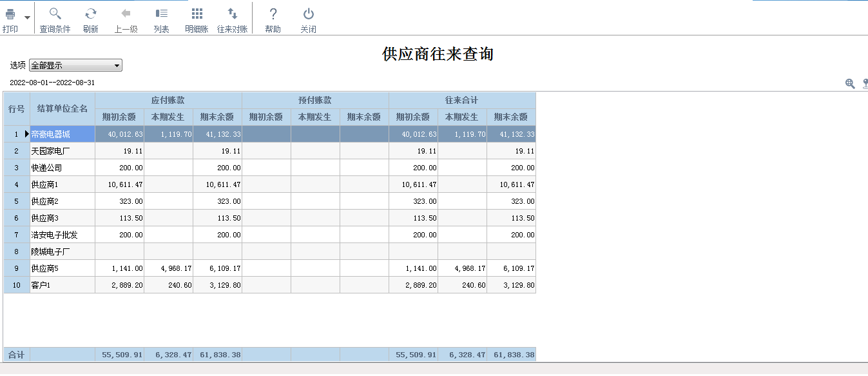Click the zoom magnifier icon at right
Viewport: 868px width, 376px height.
850,83
